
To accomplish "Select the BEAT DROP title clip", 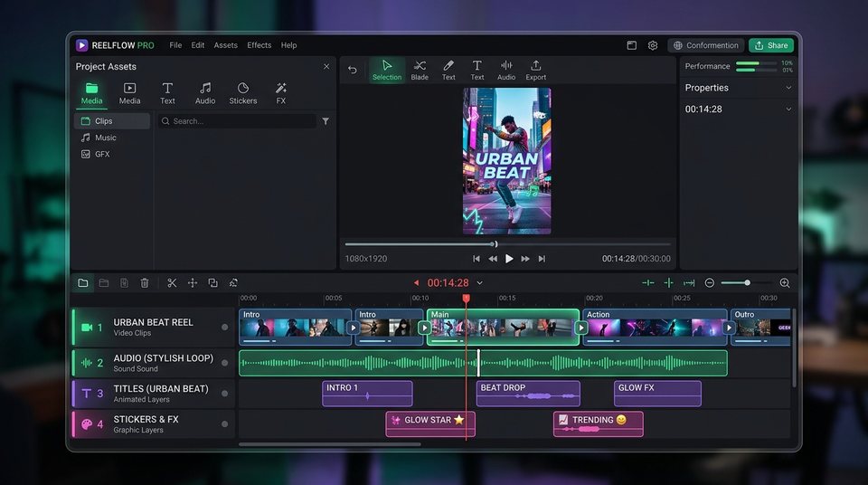I will coord(528,393).
